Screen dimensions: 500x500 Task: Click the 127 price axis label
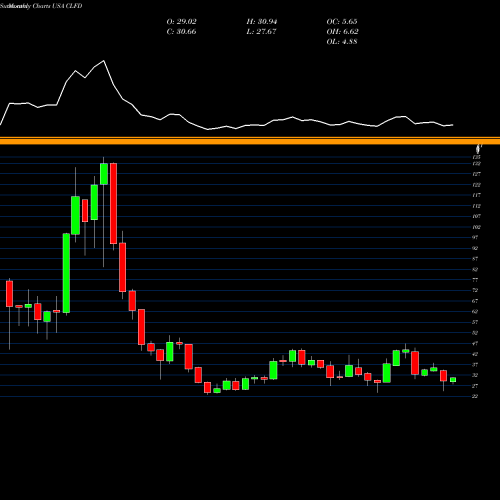(x=476, y=174)
